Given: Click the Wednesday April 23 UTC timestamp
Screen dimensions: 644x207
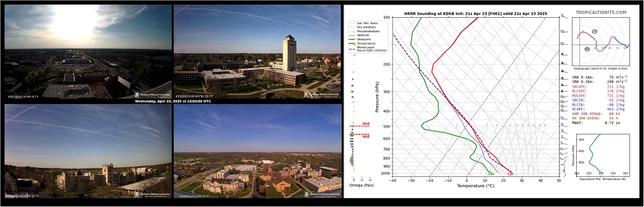Looking at the screenshot, I should (x=173, y=101).
